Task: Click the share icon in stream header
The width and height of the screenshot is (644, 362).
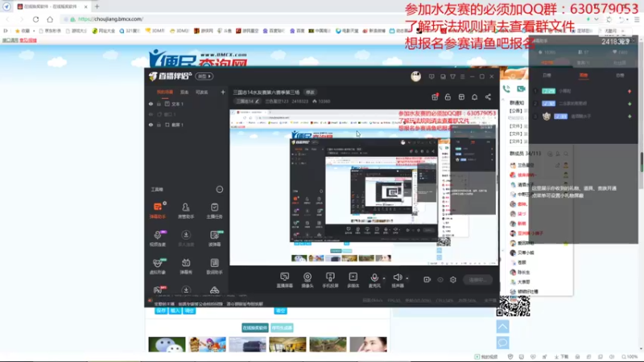Action: click(488, 97)
